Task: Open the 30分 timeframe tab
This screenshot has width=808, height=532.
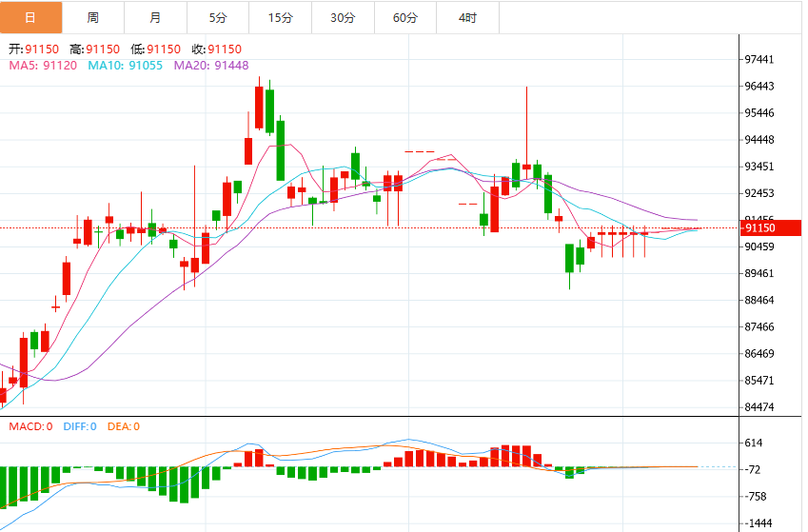Action: tap(343, 17)
